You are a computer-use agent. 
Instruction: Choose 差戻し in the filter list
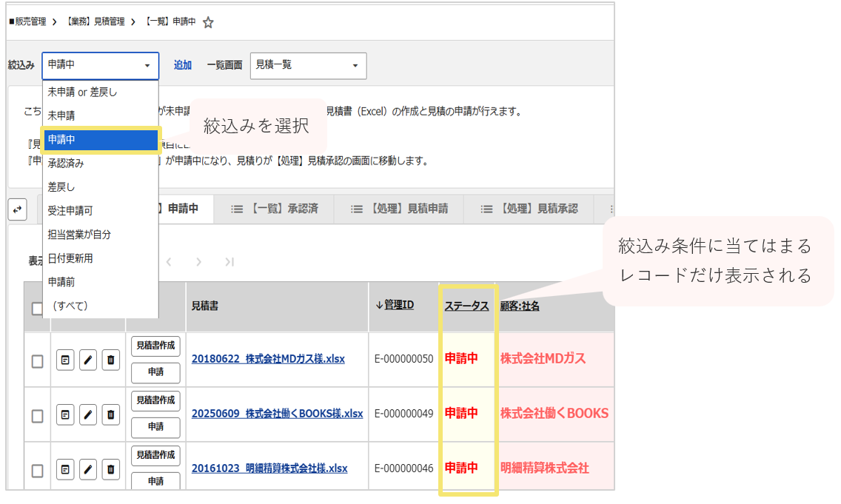coord(100,187)
